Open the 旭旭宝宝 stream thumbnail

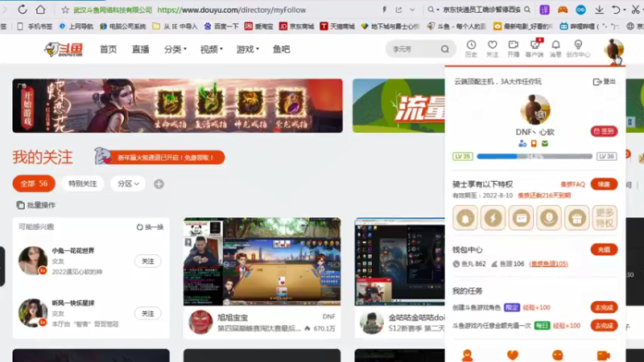[262, 261]
